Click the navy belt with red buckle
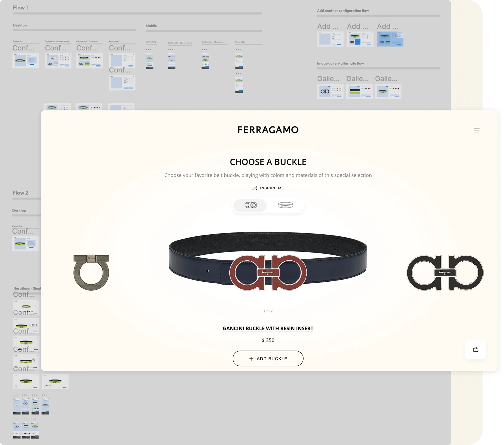 [x=268, y=261]
